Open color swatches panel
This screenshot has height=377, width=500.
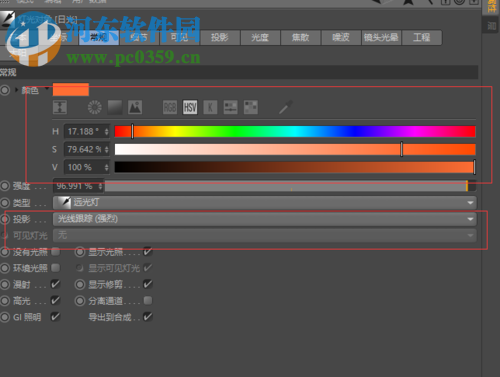pyautogui.click(x=251, y=107)
